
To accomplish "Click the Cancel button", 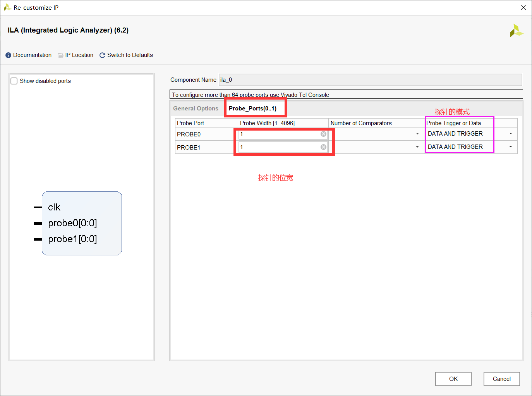I will click(x=501, y=379).
